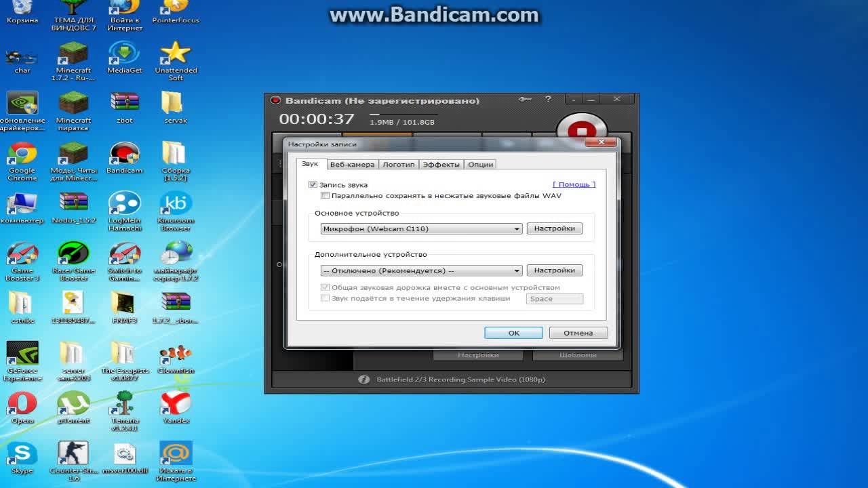The width and height of the screenshot is (868, 488).
Task: Open the Эффекты tab
Action: 441,165
